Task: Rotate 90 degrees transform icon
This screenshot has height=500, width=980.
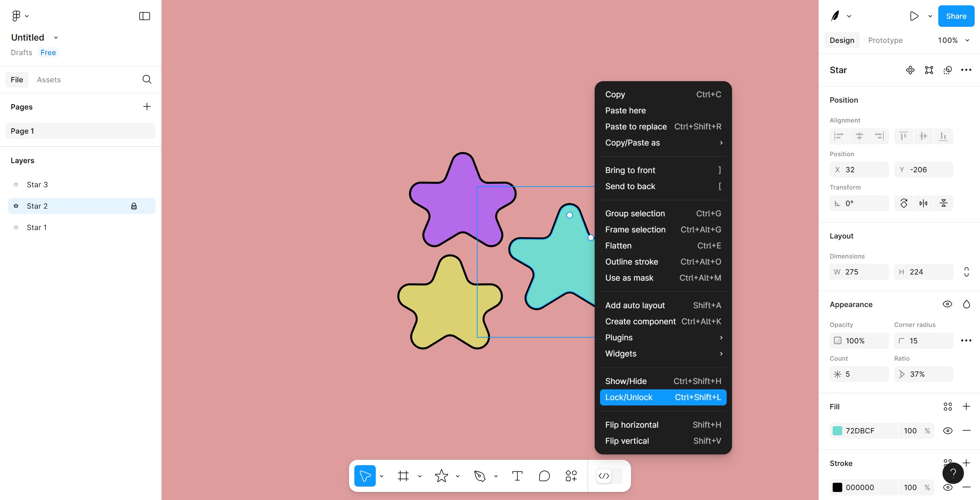Action: 904,203
